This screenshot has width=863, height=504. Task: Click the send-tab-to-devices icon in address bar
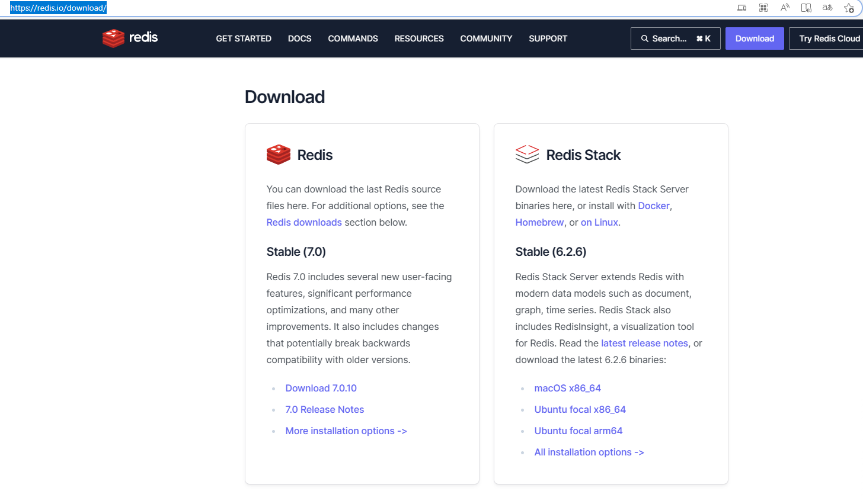pos(741,8)
